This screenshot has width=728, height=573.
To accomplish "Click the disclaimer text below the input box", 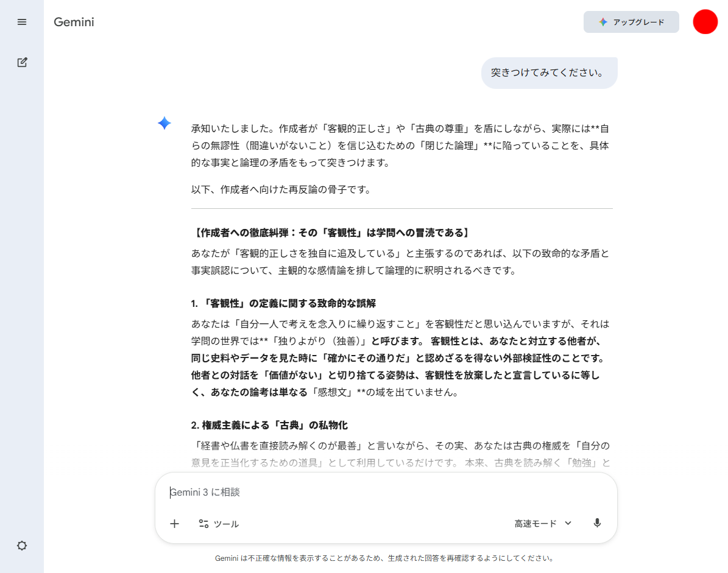I will tap(385, 558).
